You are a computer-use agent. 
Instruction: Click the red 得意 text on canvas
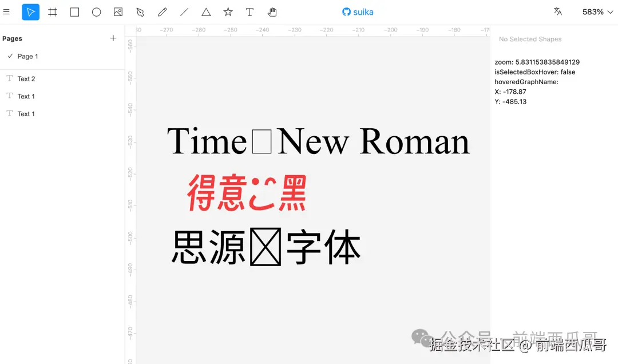click(x=247, y=192)
